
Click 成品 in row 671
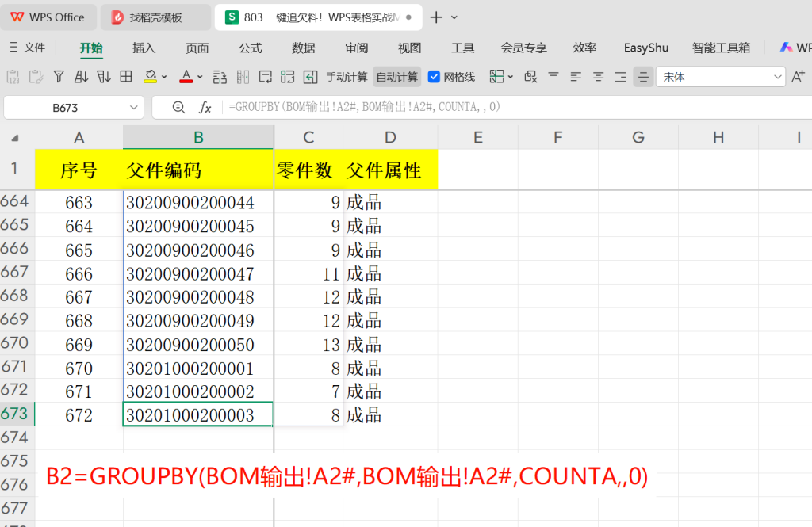(x=390, y=368)
